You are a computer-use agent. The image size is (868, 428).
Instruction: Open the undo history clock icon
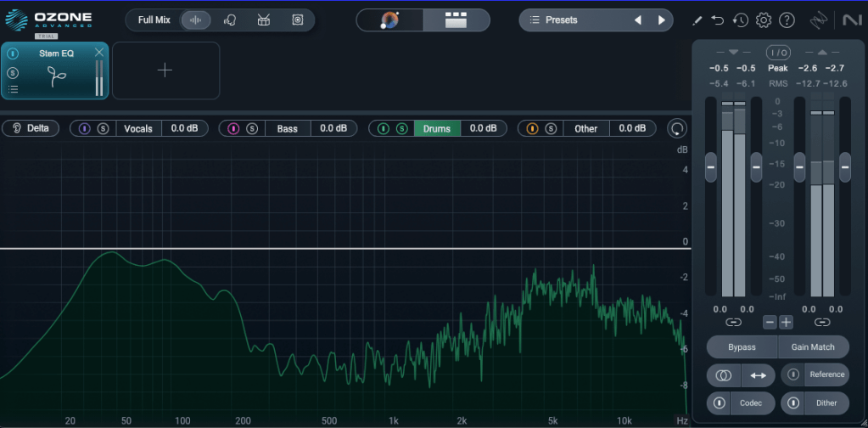[741, 20]
